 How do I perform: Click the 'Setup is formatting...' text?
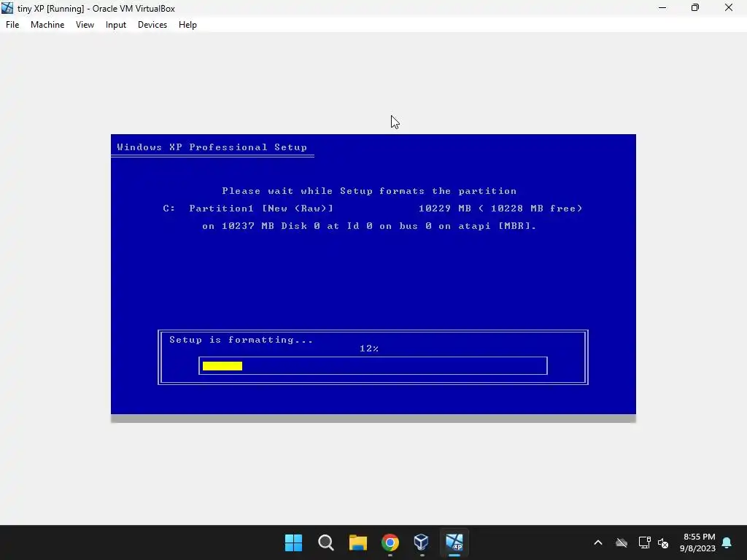[x=241, y=340]
